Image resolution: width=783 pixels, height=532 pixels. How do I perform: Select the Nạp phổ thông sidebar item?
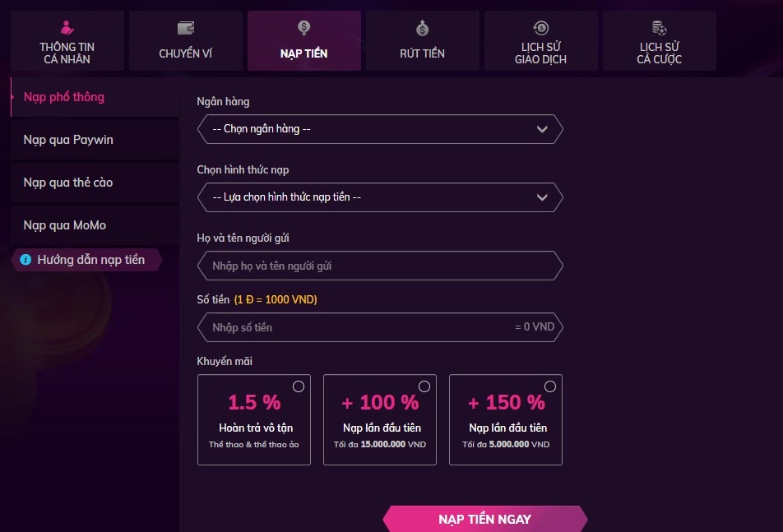[64, 97]
